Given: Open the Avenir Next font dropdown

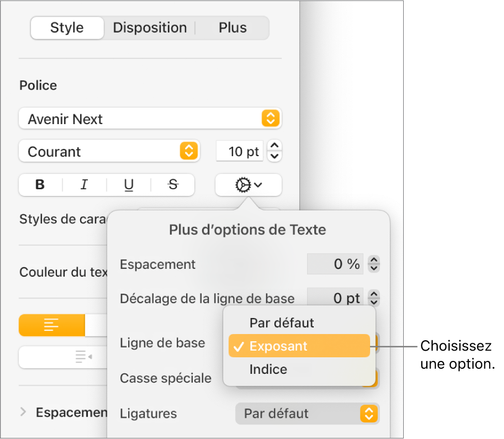Looking at the screenshot, I should [x=150, y=119].
